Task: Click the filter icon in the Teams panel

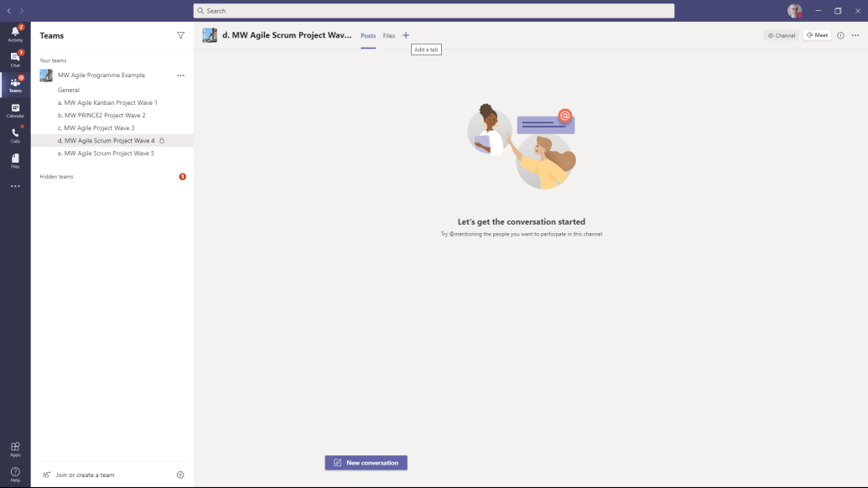Action: pyautogui.click(x=180, y=35)
